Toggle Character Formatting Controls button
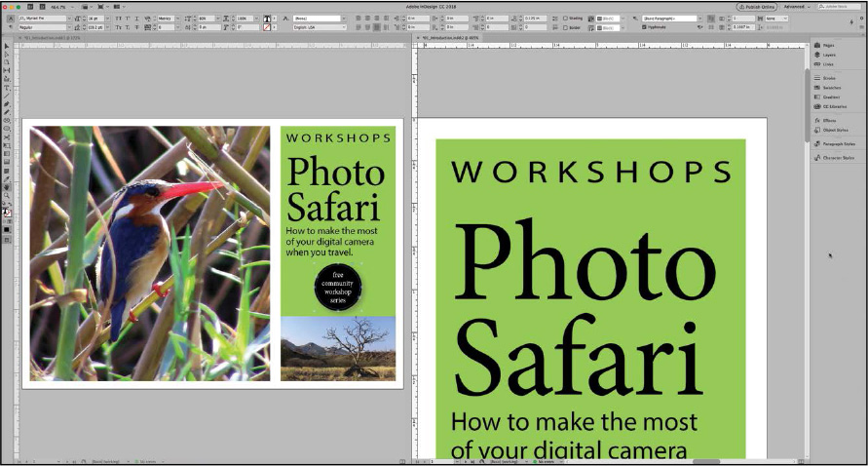868x466 pixels. pos(11,19)
